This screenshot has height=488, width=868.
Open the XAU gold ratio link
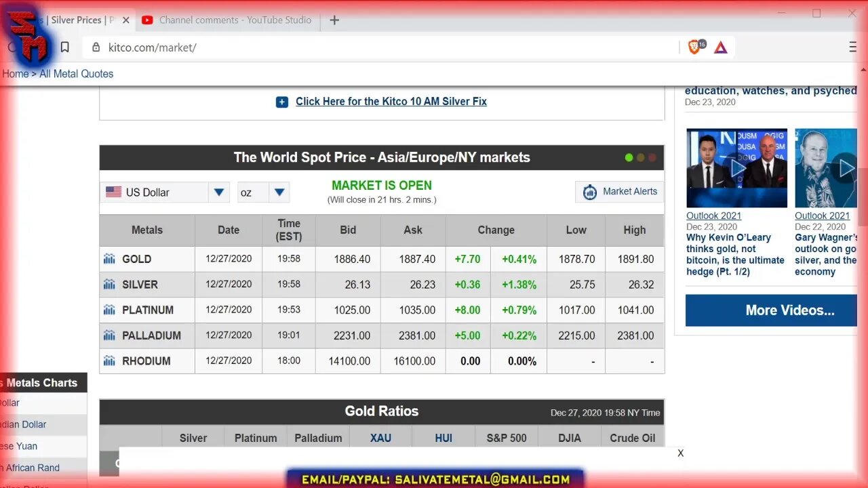(380, 438)
